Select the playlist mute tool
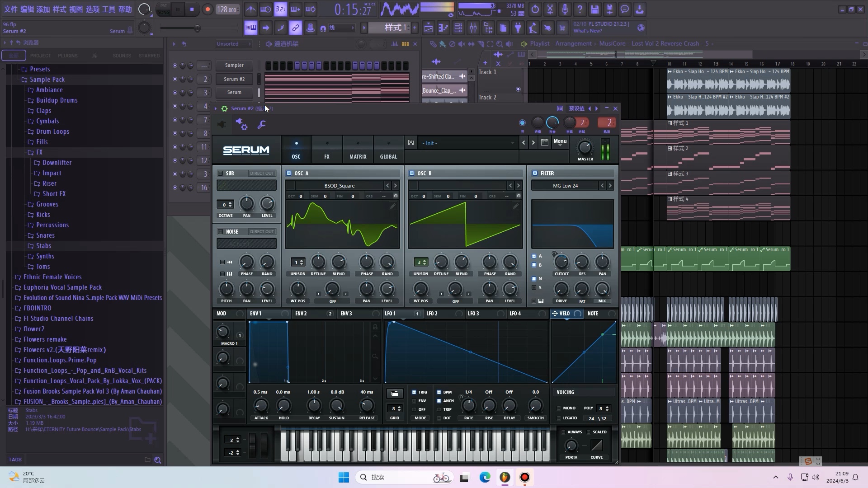 coord(462,44)
